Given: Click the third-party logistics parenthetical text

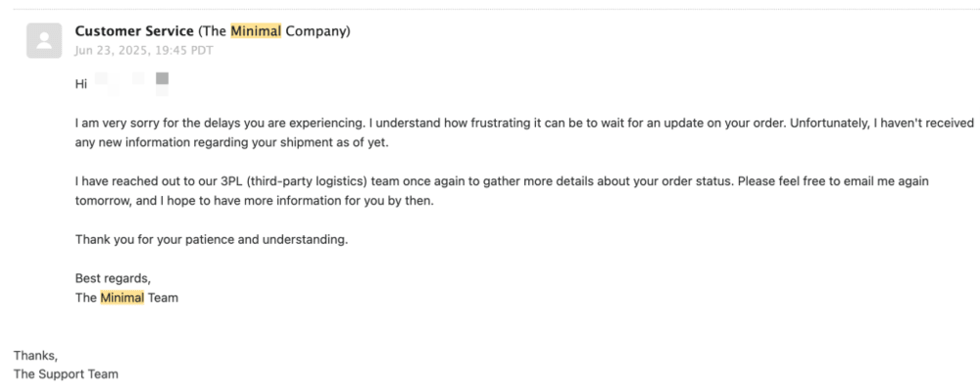Looking at the screenshot, I should (308, 182).
